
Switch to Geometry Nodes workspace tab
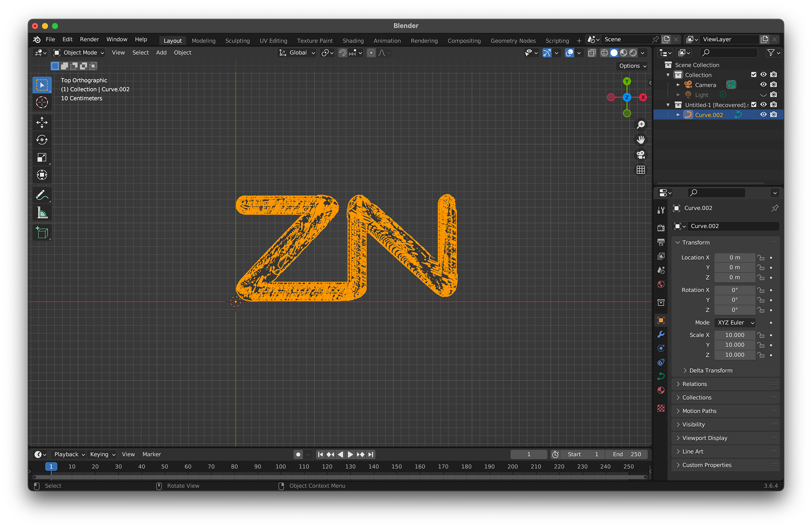pyautogui.click(x=513, y=41)
